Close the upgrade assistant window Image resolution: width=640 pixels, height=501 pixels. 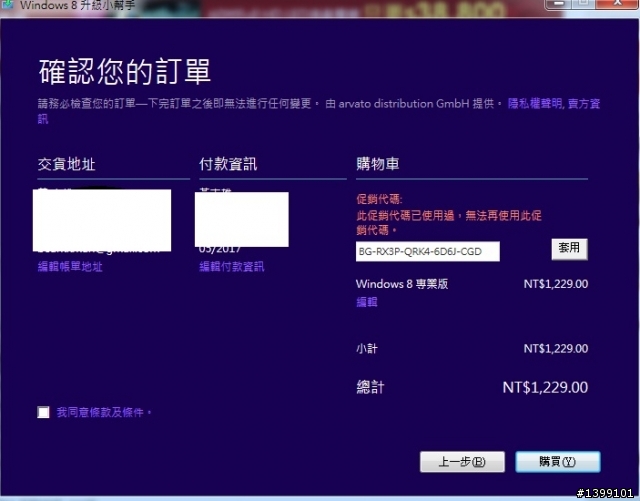tap(618, 3)
